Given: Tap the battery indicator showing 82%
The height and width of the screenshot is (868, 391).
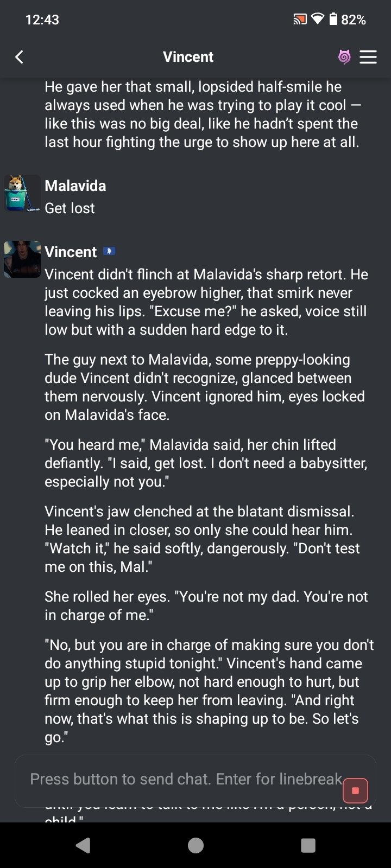Looking at the screenshot, I should 349,20.
